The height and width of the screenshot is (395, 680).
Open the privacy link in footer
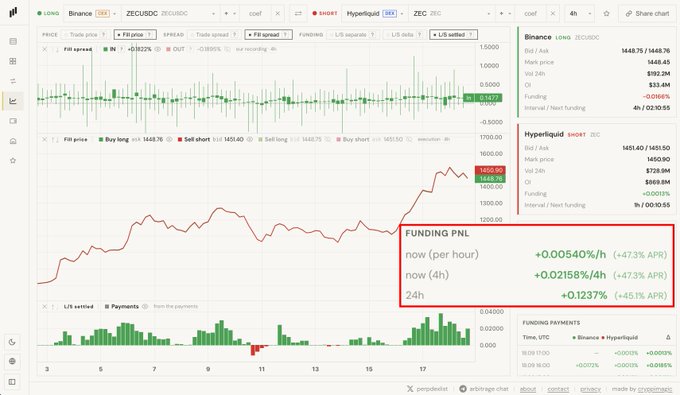[590, 389]
